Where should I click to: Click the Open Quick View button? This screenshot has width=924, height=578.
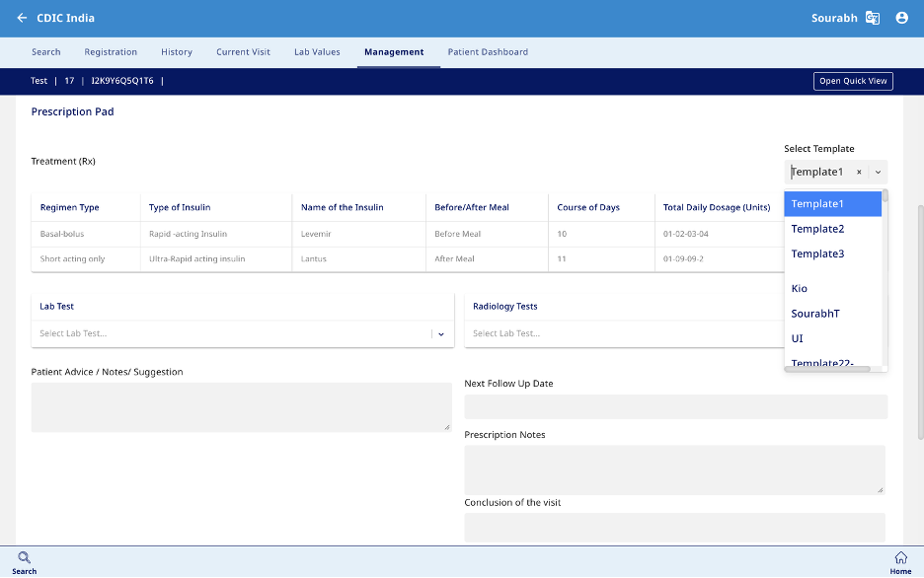852,81
